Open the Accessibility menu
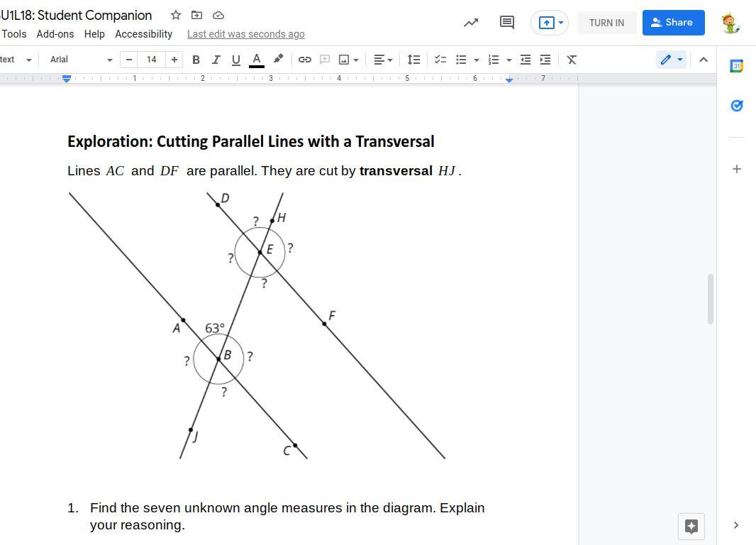The image size is (756, 545). click(x=143, y=34)
